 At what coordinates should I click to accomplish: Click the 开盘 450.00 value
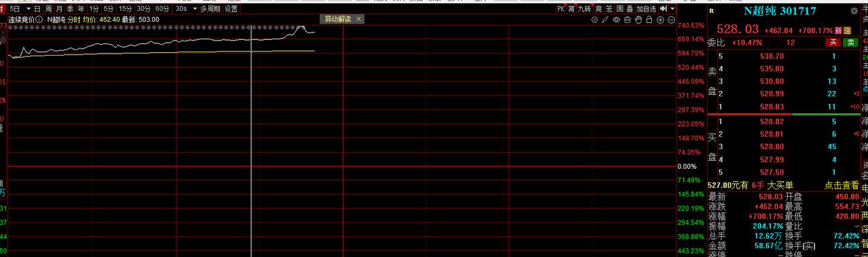[x=846, y=197]
